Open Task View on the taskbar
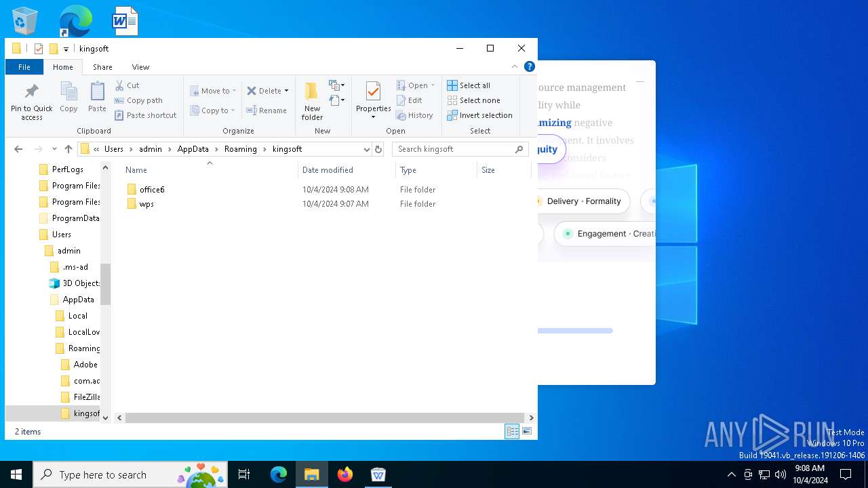 click(x=244, y=474)
